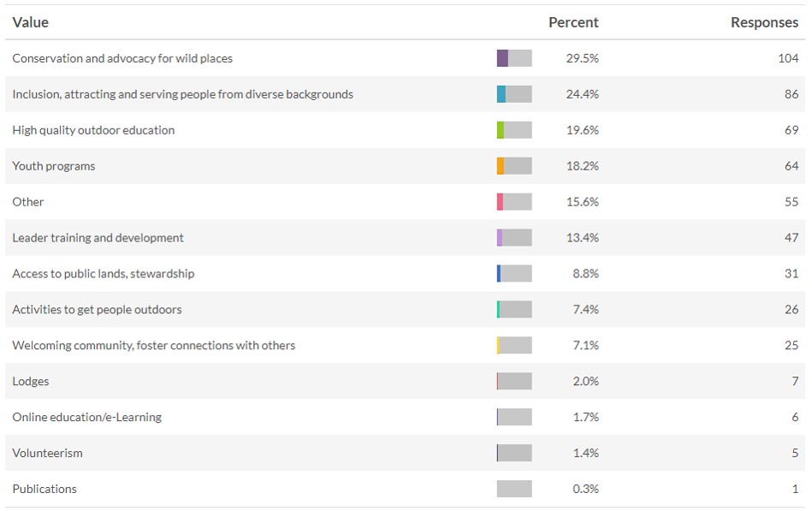Click the Welcoming community row label
812x511 pixels.
(x=154, y=345)
